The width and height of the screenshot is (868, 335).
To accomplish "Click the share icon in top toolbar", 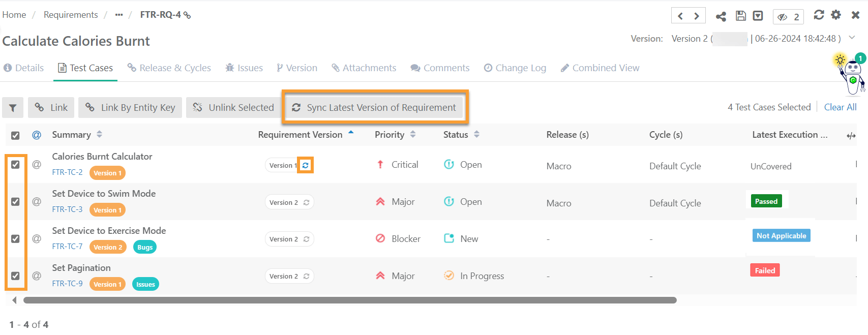I will pos(721,16).
